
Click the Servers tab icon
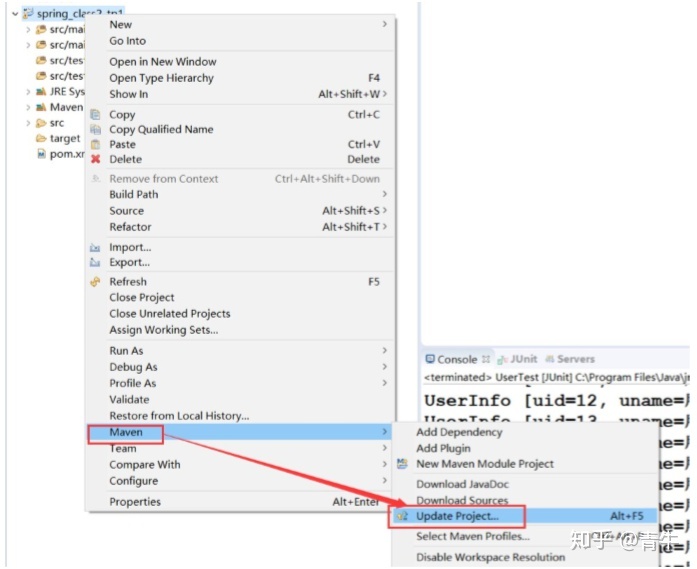[550, 359]
